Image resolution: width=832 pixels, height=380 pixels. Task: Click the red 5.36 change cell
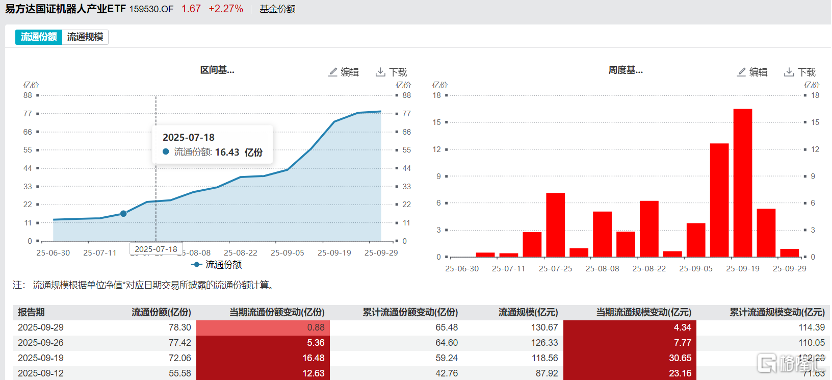pos(263,342)
